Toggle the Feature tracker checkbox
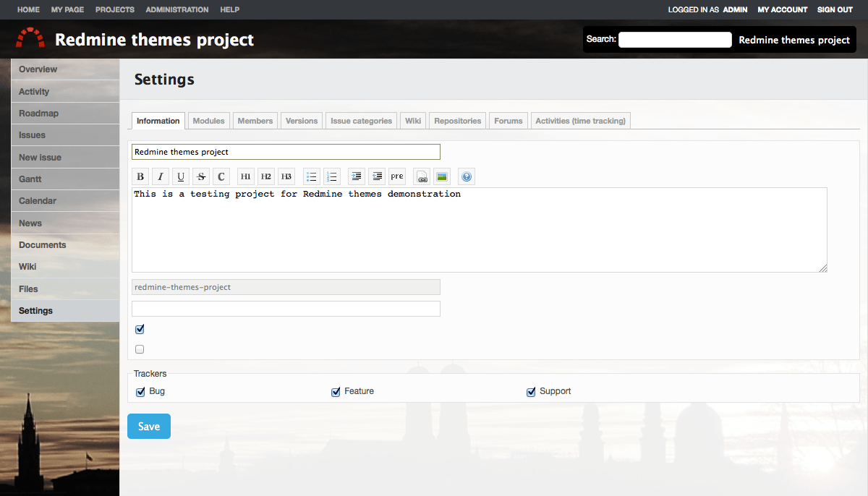Screen dimensions: 868x496 click(336, 392)
